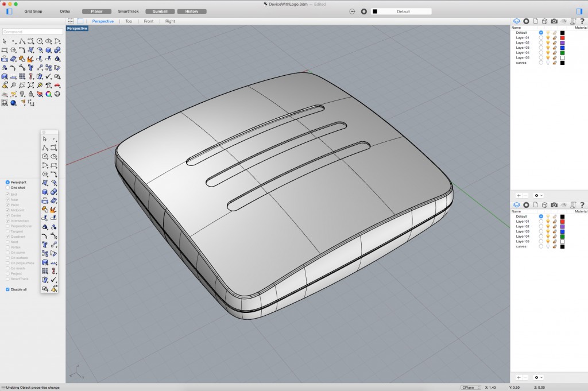Image resolution: width=588 pixels, height=391 pixels.
Task: Click the light bulb Hide icon in the main toolbar
Action: pyautogui.click(x=22, y=94)
